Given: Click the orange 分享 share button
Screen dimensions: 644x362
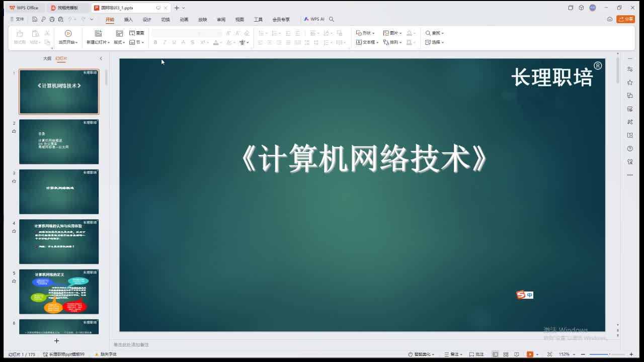Looking at the screenshot, I should pos(626,19).
